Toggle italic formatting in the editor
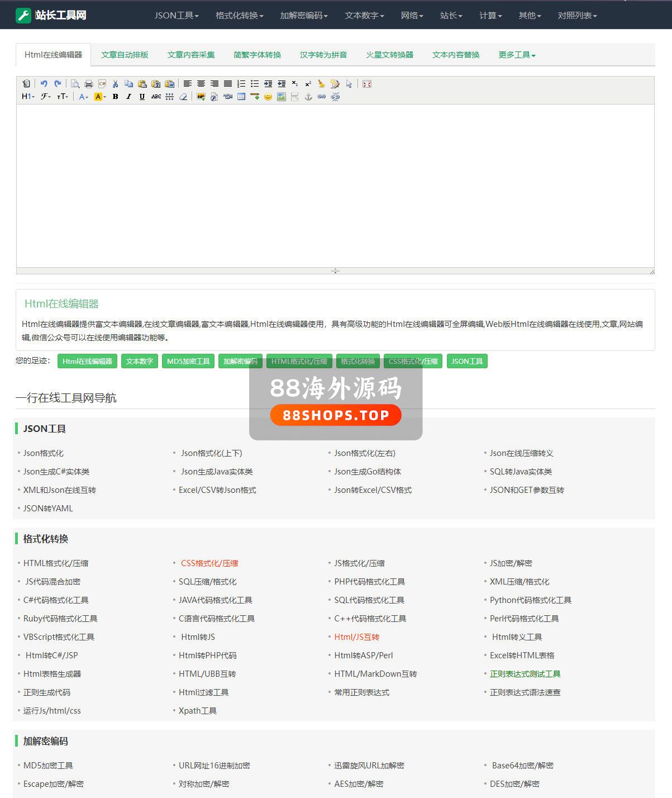 (x=128, y=97)
